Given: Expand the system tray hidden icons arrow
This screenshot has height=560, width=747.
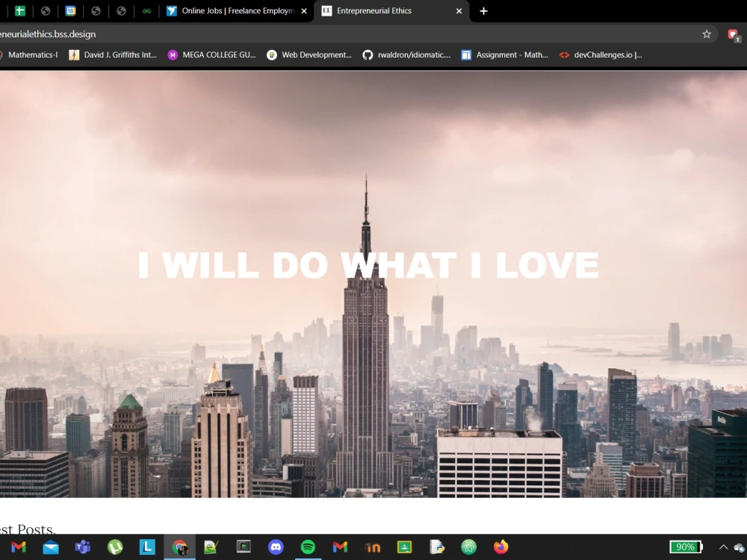Looking at the screenshot, I should (x=723, y=547).
